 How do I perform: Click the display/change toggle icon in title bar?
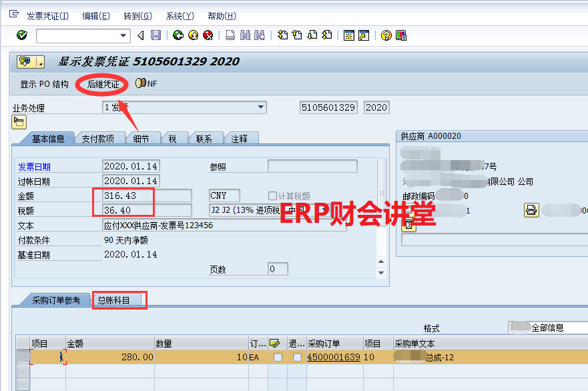click(x=26, y=62)
